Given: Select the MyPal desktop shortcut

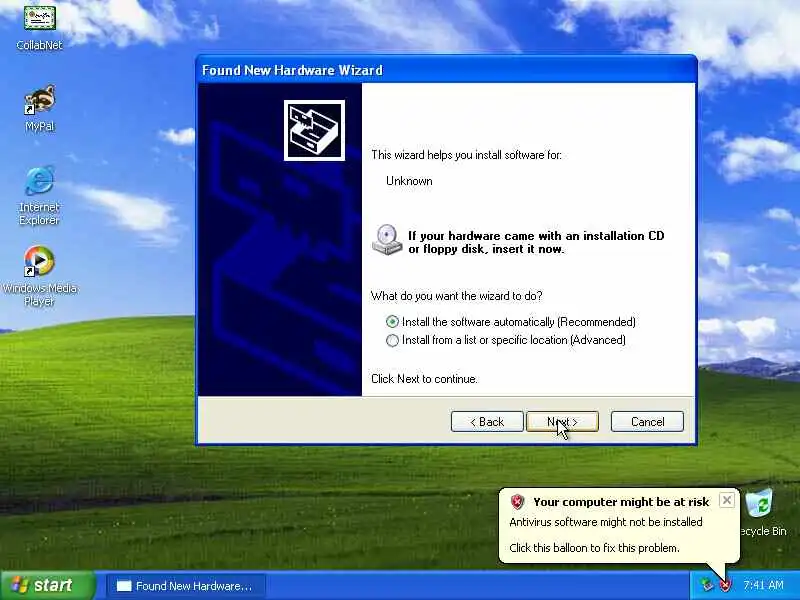Looking at the screenshot, I should 39,109.
